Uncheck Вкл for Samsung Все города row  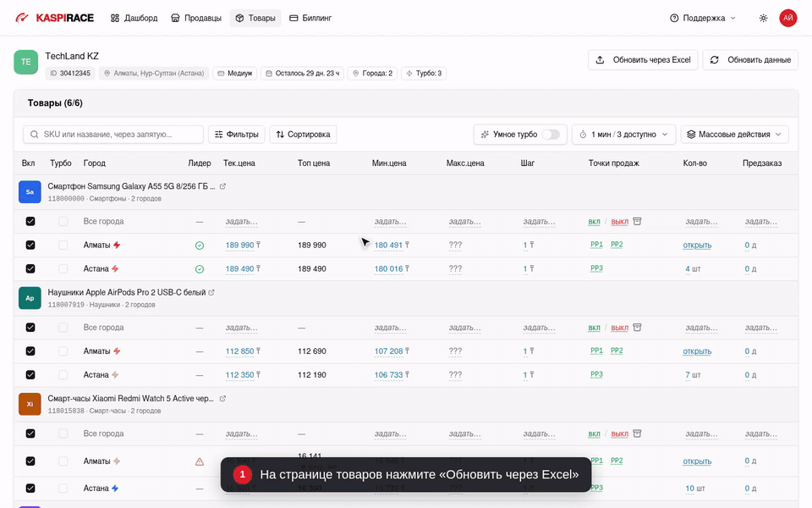click(30, 221)
